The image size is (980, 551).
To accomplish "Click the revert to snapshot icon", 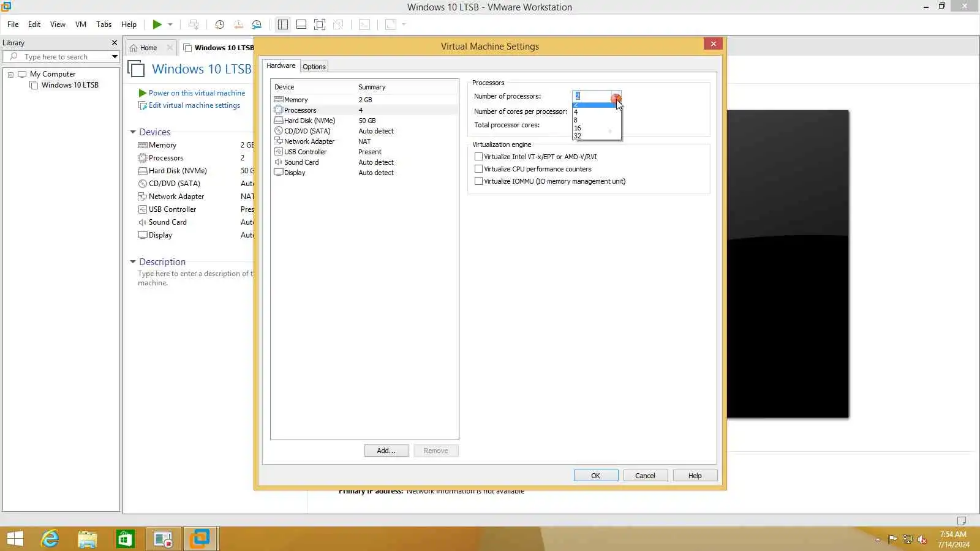I will [238, 24].
